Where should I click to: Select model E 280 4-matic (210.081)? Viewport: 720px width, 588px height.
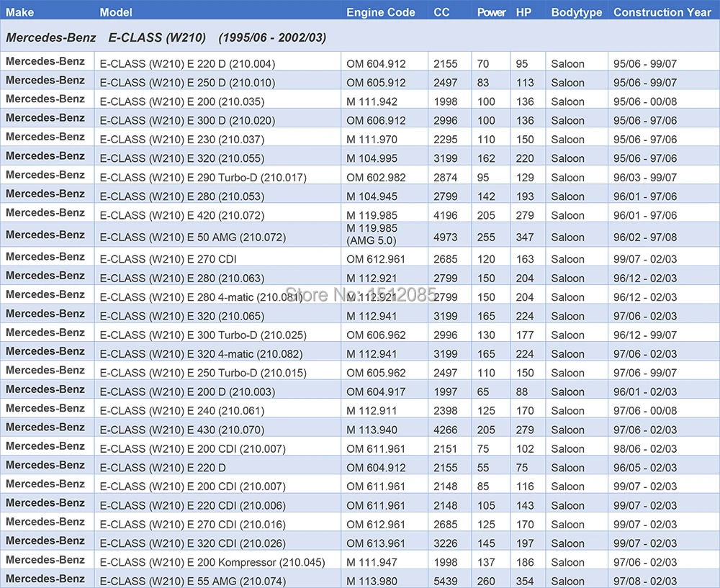click(201, 297)
